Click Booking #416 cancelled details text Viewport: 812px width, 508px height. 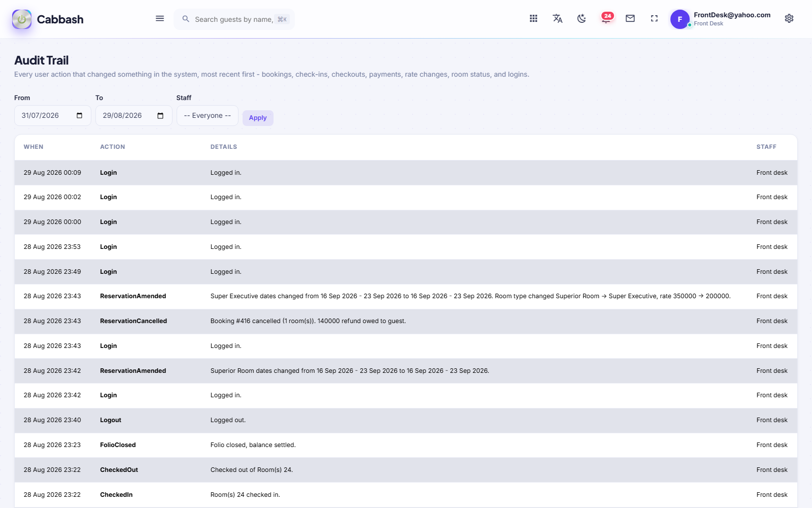(308, 321)
